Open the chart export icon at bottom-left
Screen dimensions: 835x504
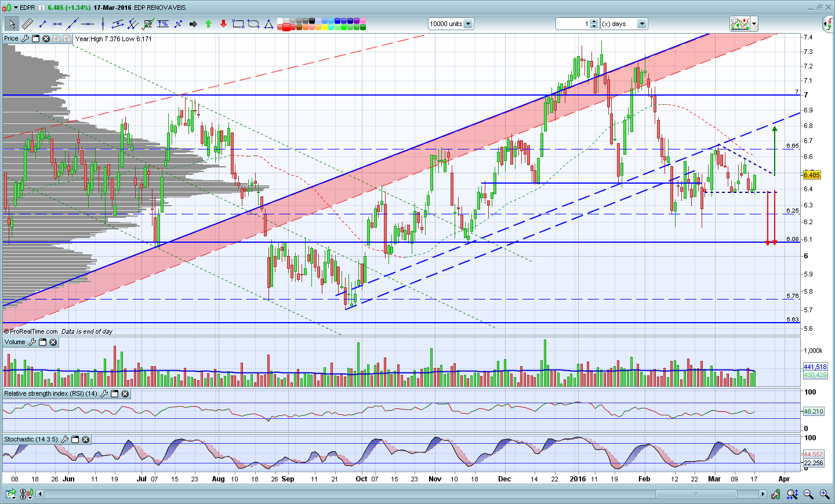(x=11, y=494)
